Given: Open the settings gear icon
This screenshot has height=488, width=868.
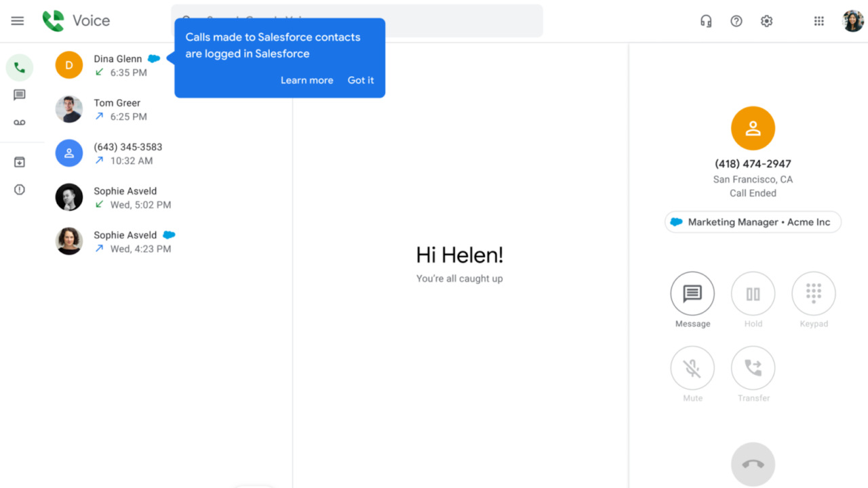Looking at the screenshot, I should click(x=766, y=21).
